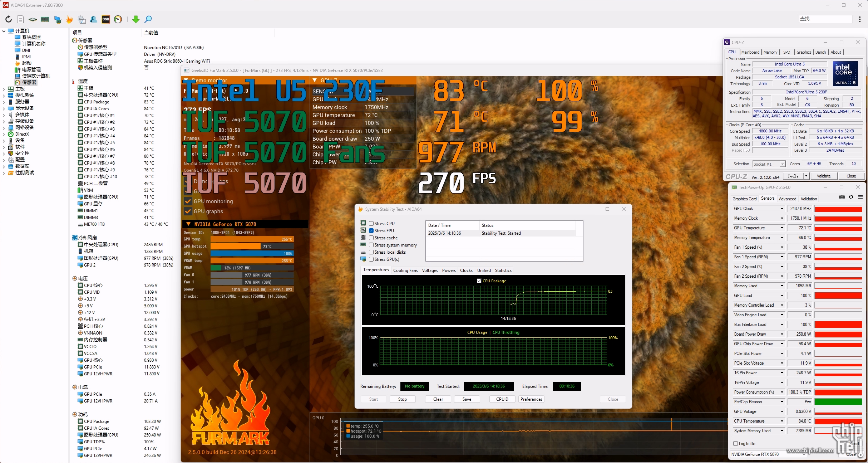Select 电源管理 battery item in tree

(x=28, y=69)
